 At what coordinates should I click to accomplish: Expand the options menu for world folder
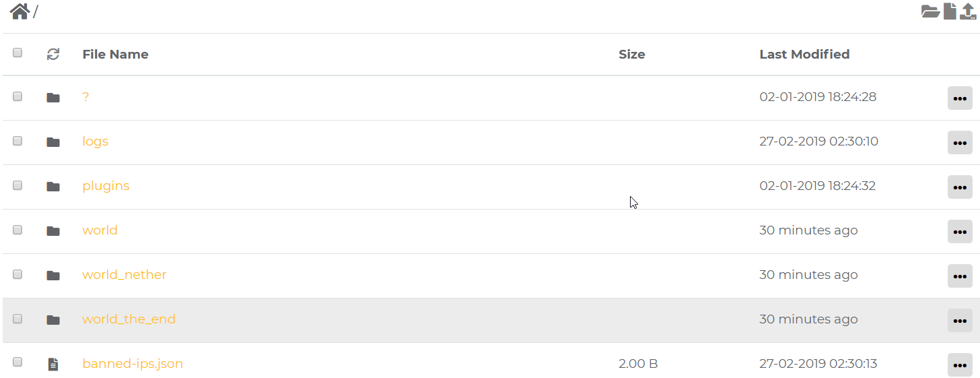[x=960, y=232]
